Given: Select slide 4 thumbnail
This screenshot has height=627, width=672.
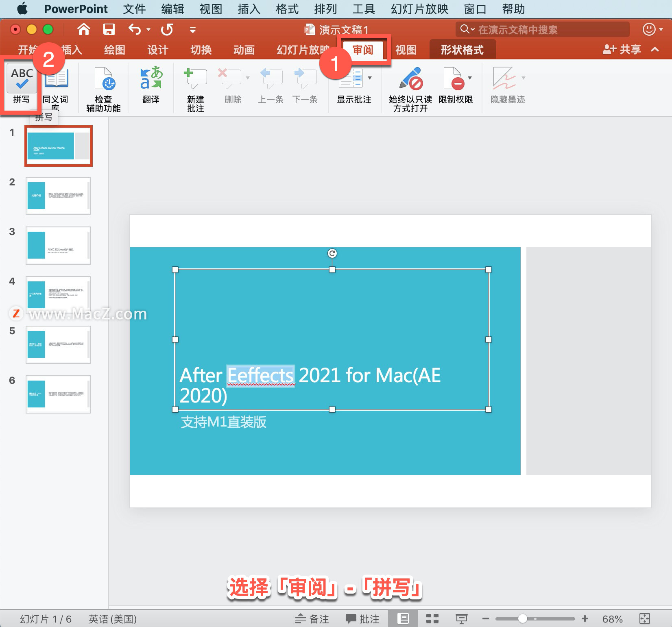Looking at the screenshot, I should tap(58, 295).
